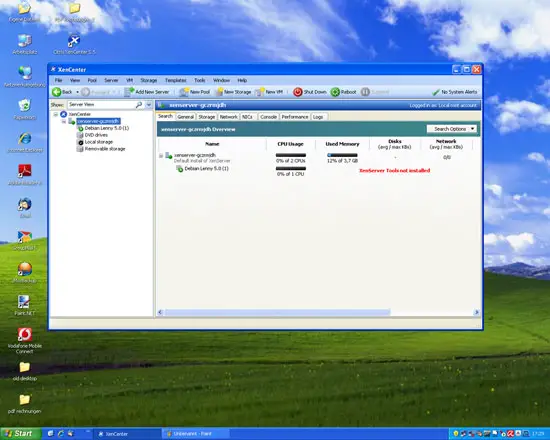The width and height of the screenshot is (550, 440).
Task: Click the red Shut Down icon
Action: [x=297, y=92]
